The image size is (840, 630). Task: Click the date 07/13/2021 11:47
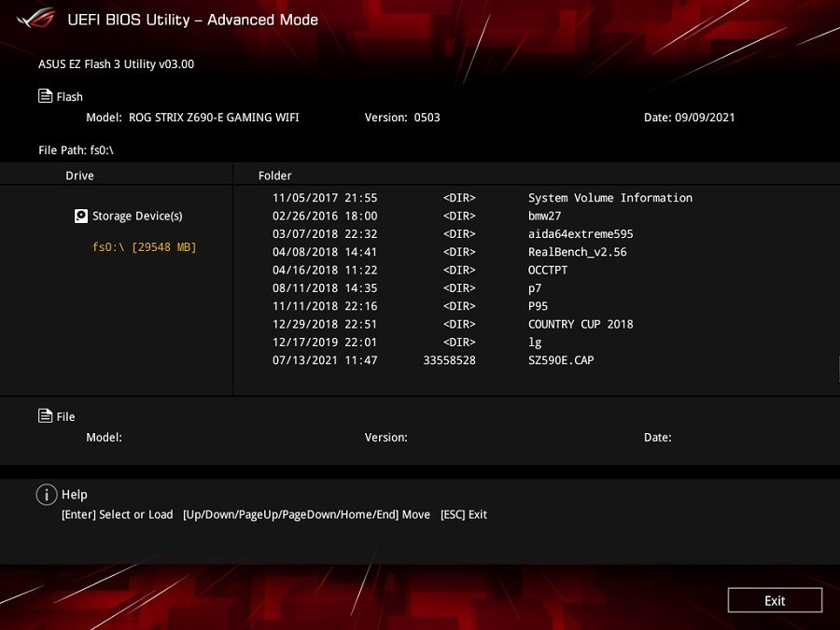click(x=325, y=360)
